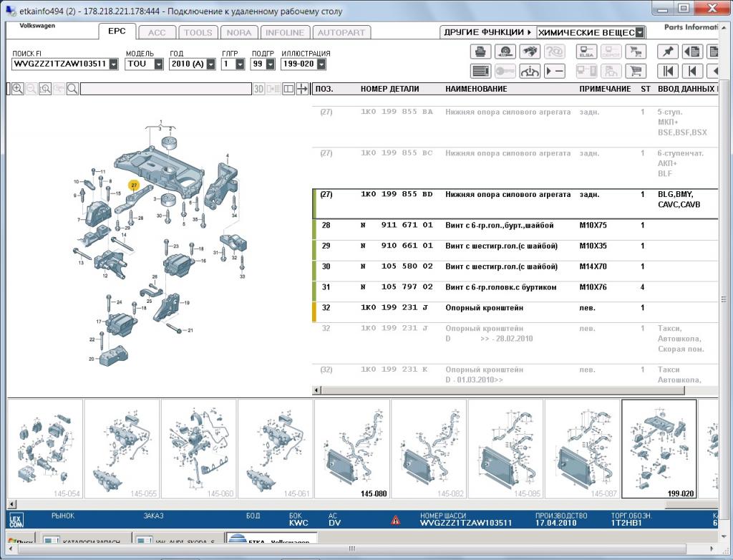Open the binoculars search tool
This screenshot has width=733, height=560.
[x=530, y=52]
